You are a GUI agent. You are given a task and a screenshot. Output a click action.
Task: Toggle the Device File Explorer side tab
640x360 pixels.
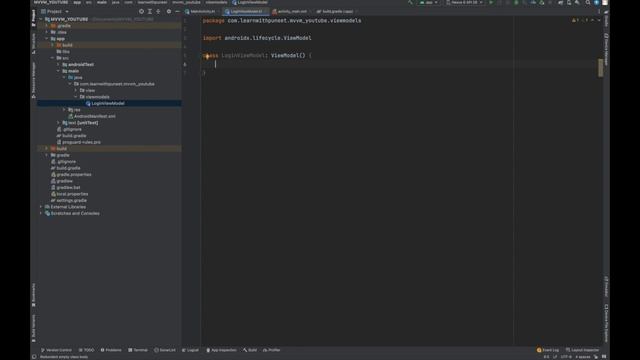click(606, 323)
